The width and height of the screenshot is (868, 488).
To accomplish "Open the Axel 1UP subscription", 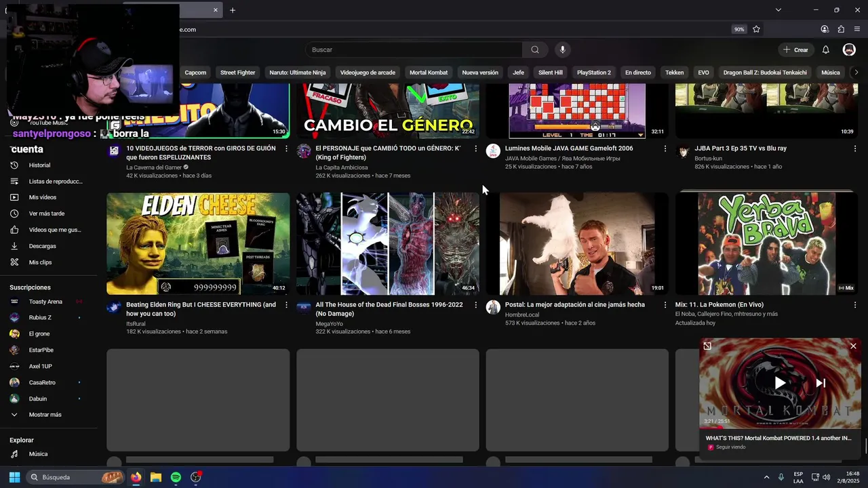I will coord(49,366).
